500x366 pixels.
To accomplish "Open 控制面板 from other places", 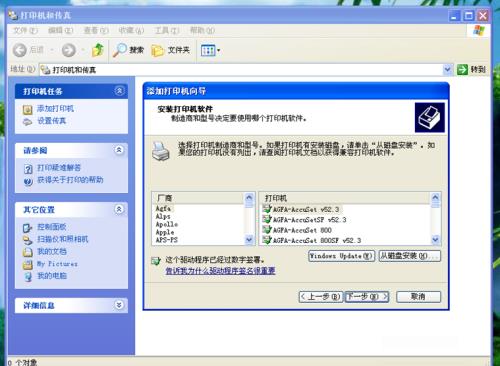I will pos(51,227).
